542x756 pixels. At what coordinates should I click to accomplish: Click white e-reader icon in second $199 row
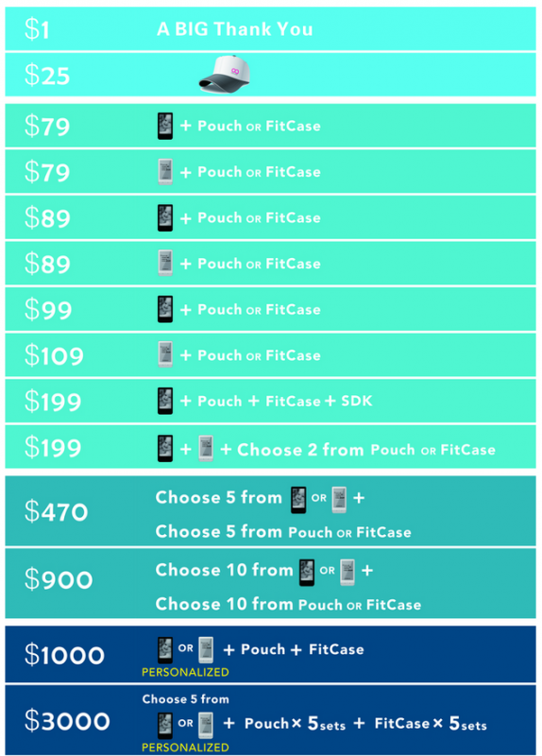pos(206,448)
